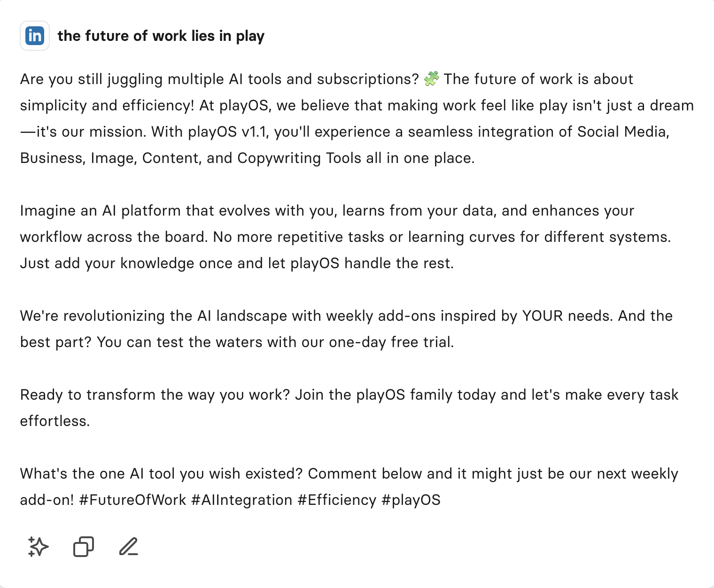Screen dimensions: 714x588
Task: Click the phrase 'one-day free trial'
Action: click(391, 342)
